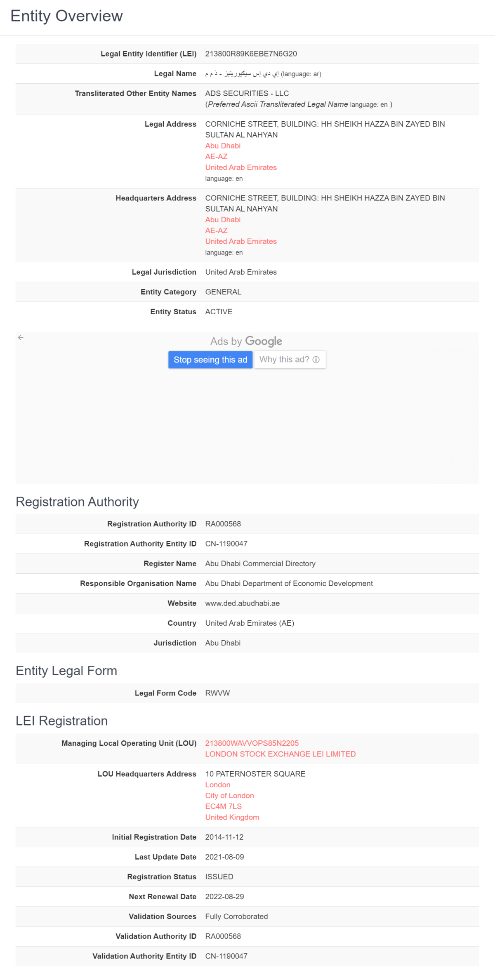Click the "AE-AZ" region link

coord(216,156)
